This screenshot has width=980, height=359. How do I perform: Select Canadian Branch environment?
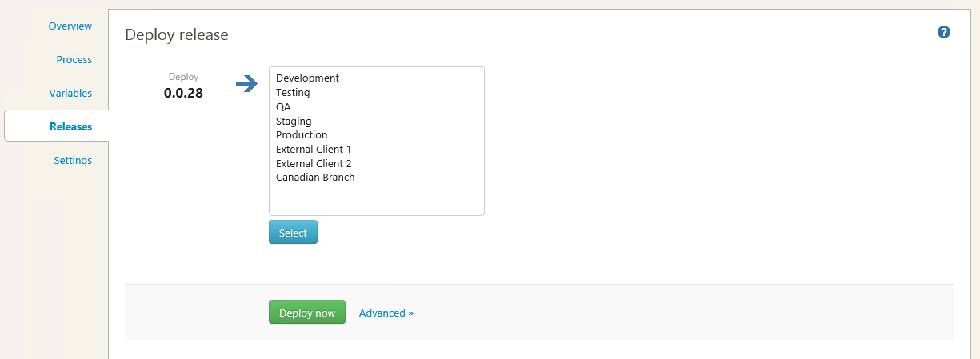point(315,178)
